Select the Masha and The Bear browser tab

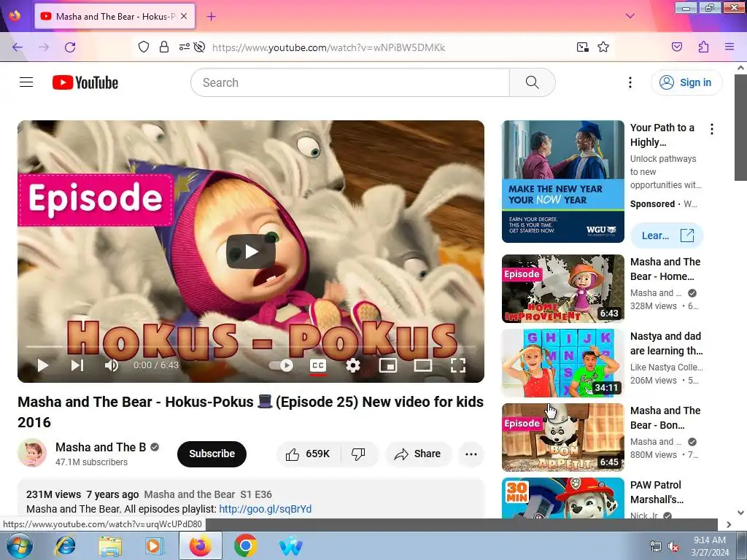[115, 16]
